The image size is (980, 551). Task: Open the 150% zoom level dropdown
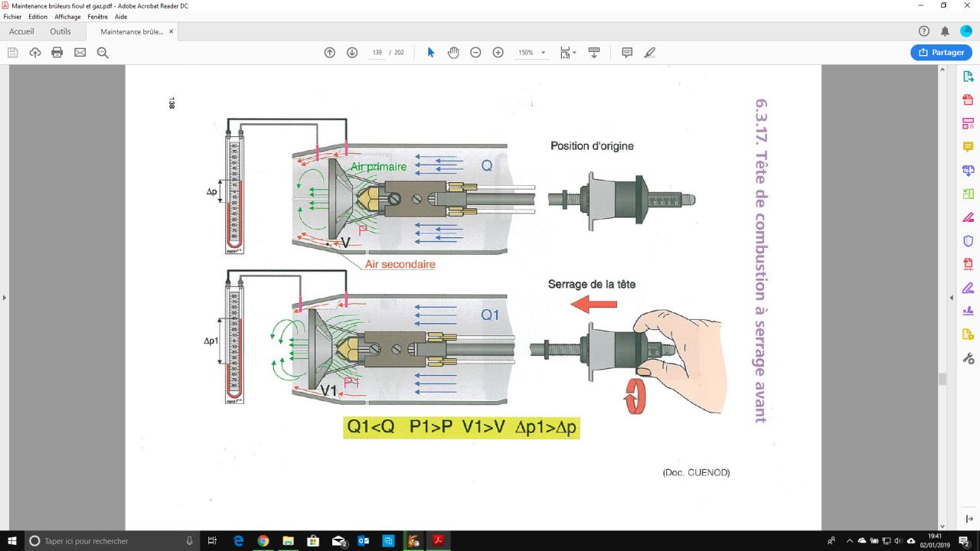click(532, 53)
